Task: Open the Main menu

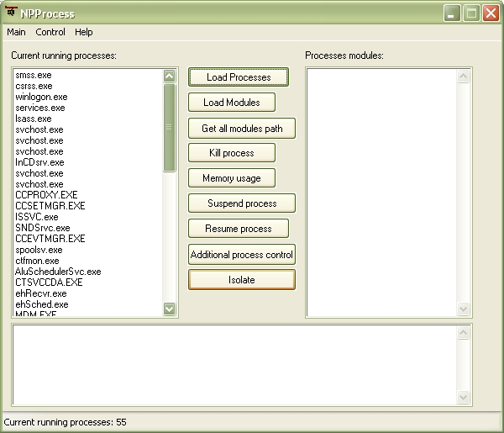Action: (x=16, y=32)
